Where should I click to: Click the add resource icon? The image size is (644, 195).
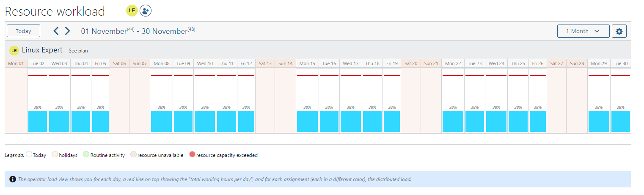[146, 11]
